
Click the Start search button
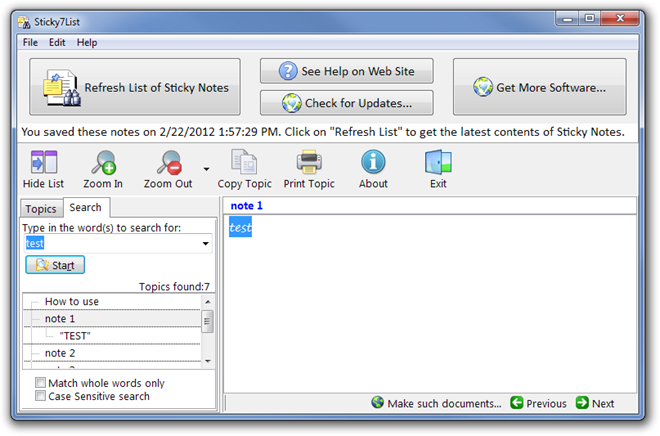click(x=55, y=265)
